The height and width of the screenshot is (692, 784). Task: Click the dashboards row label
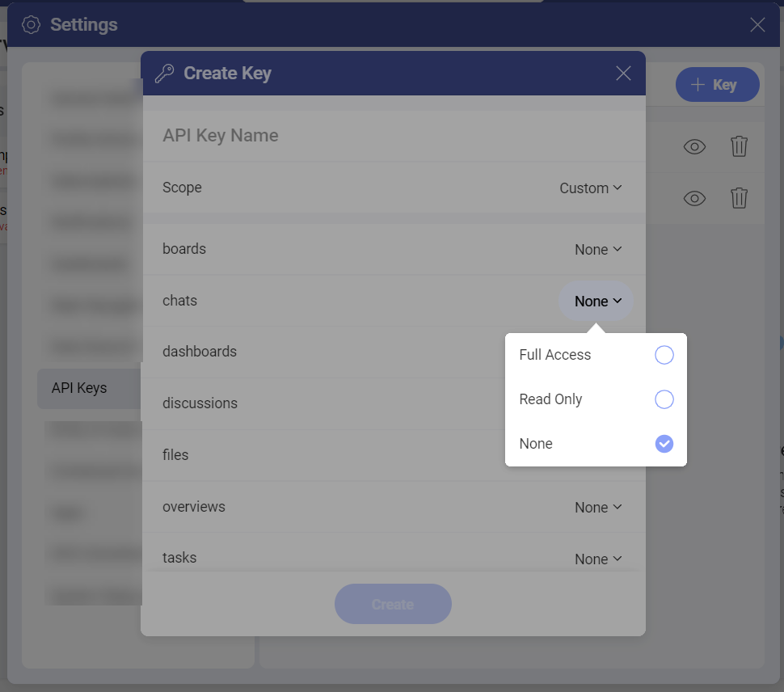200,352
